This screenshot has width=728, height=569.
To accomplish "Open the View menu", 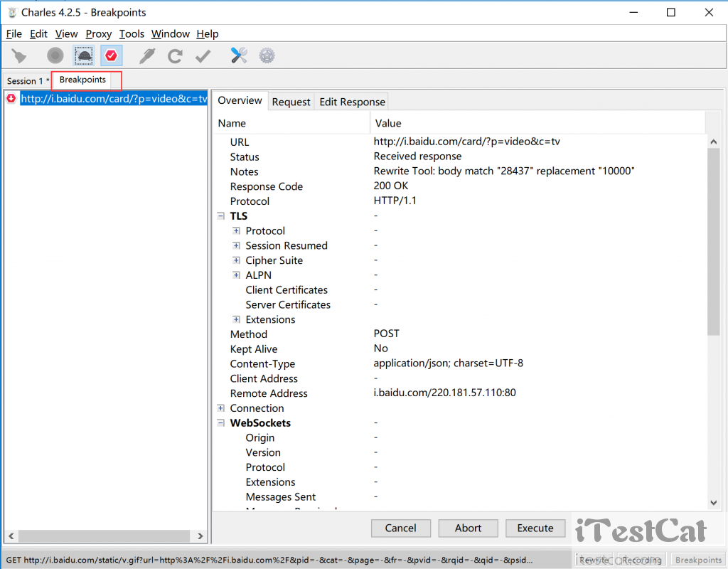I will click(x=66, y=34).
